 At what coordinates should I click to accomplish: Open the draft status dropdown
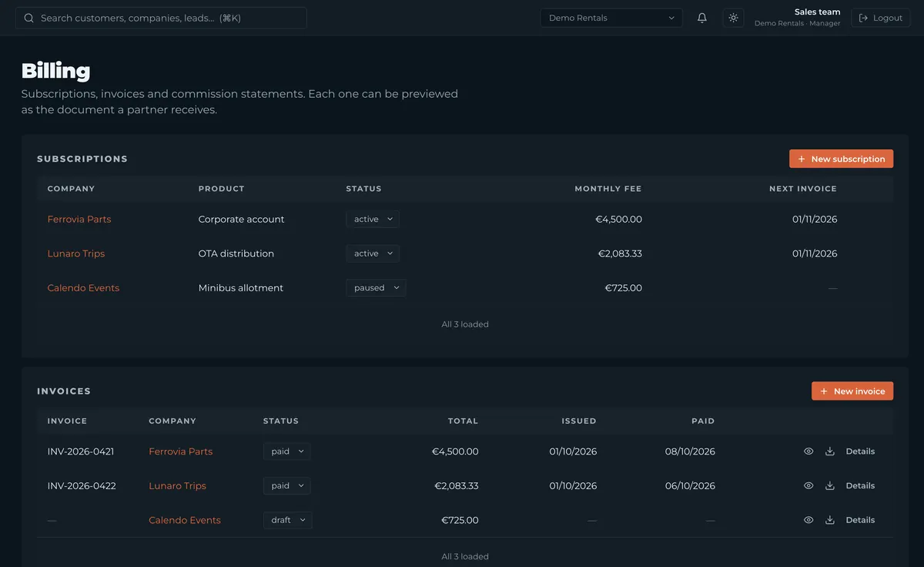pyautogui.click(x=288, y=520)
